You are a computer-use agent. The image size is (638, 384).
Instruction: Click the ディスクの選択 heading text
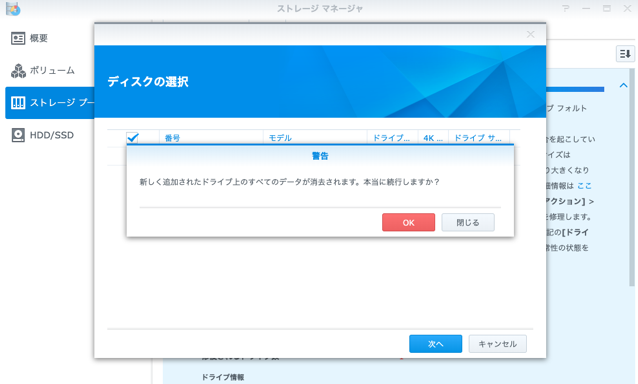[148, 82]
